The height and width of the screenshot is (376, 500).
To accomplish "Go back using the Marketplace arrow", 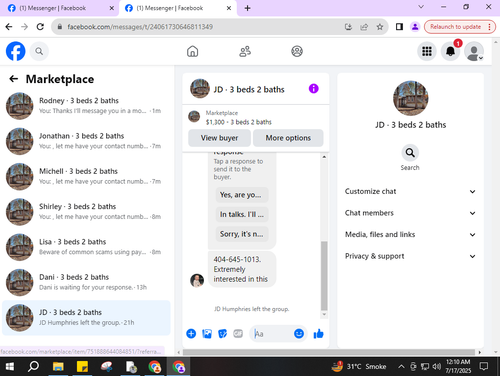I will coord(14,79).
